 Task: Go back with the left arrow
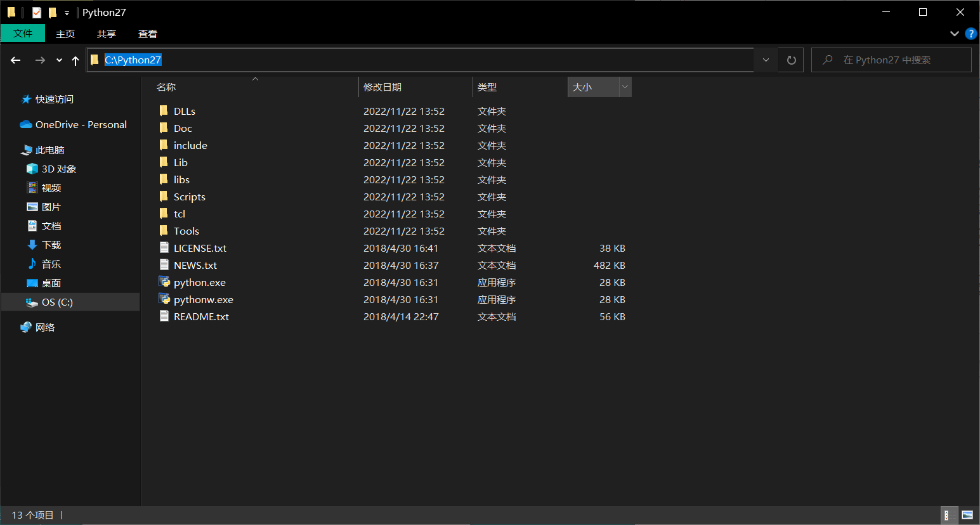(x=16, y=60)
